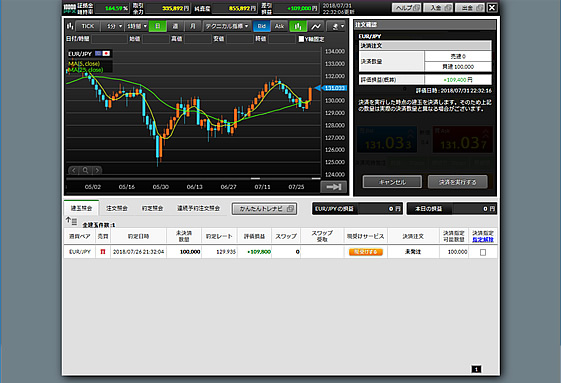Image resolution: width=561 pixels, height=383 pixels.
Task: Open the かんたんトレナビ button
Action: tap(264, 209)
